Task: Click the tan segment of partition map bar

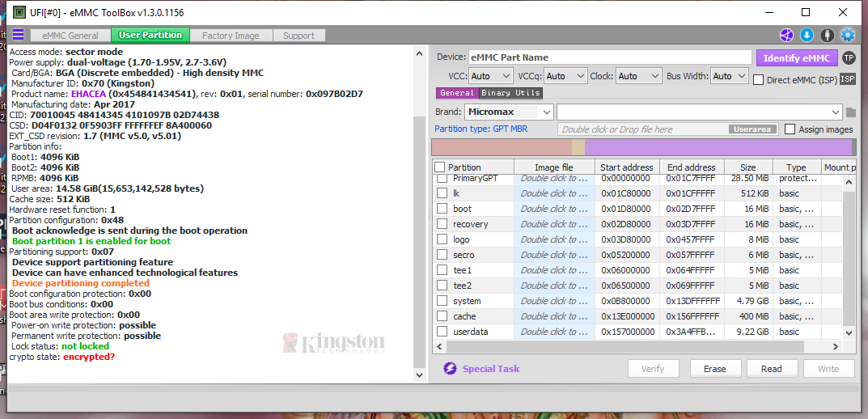Action: pos(578,147)
